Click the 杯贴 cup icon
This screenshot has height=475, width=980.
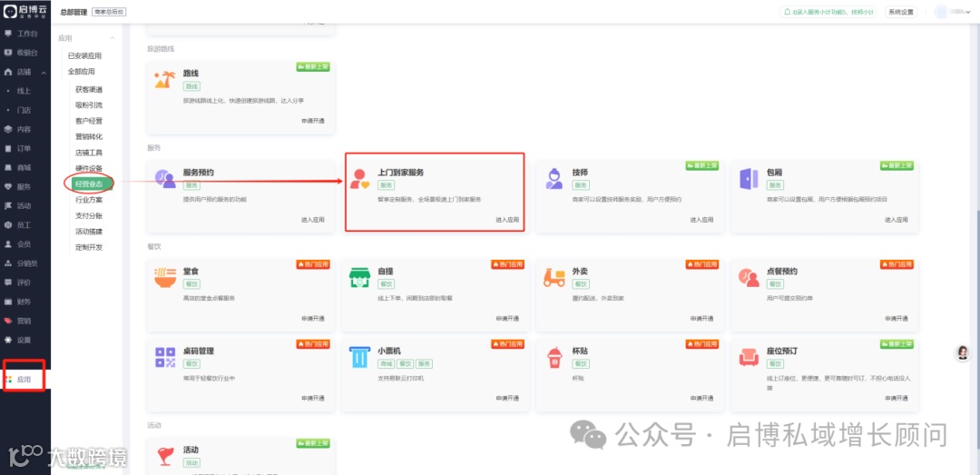pyautogui.click(x=554, y=357)
